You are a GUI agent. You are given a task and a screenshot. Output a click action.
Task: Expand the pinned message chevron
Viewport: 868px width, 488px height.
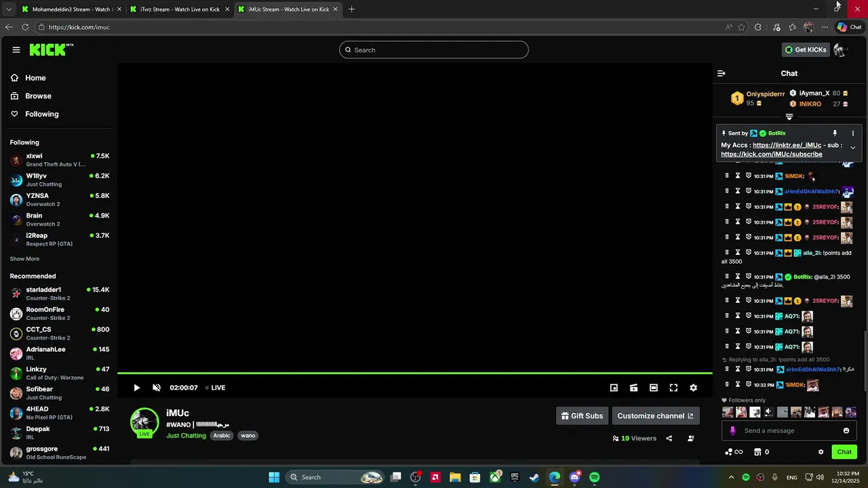pyautogui.click(x=853, y=147)
